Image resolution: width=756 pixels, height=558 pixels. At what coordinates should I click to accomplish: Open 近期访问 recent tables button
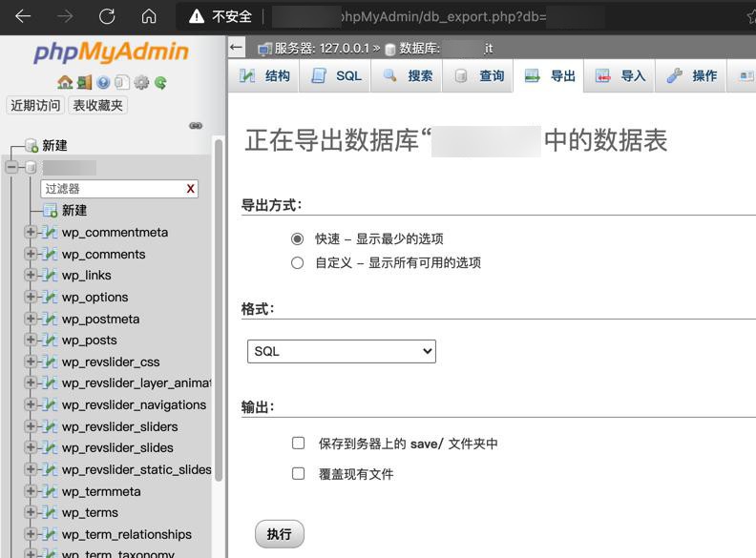pyautogui.click(x=35, y=105)
